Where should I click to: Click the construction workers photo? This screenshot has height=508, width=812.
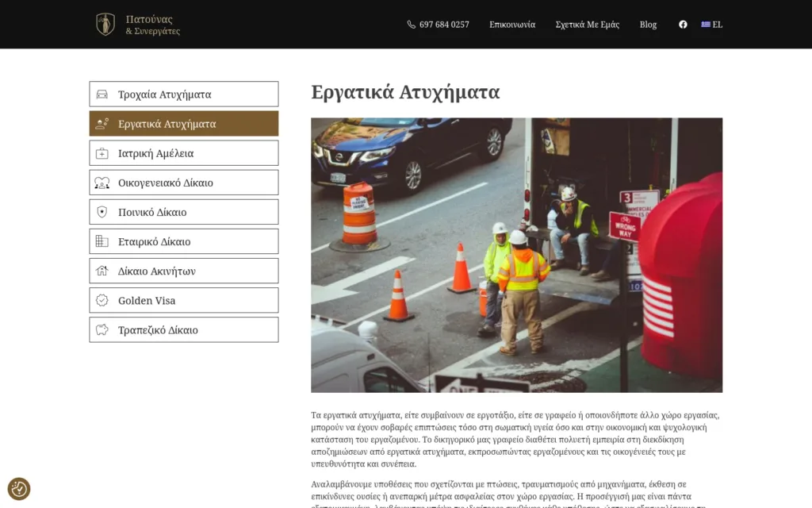coord(516,255)
